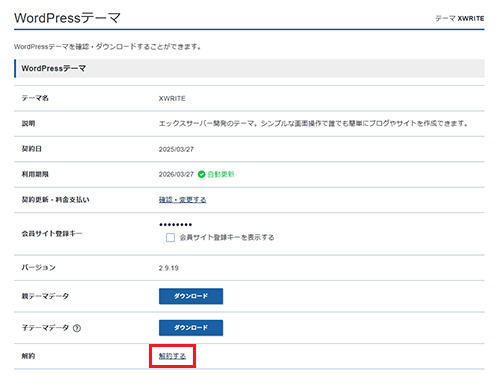The height and width of the screenshot is (389, 500).
Task: Click the テーマ名 row label
Action: pos(35,98)
